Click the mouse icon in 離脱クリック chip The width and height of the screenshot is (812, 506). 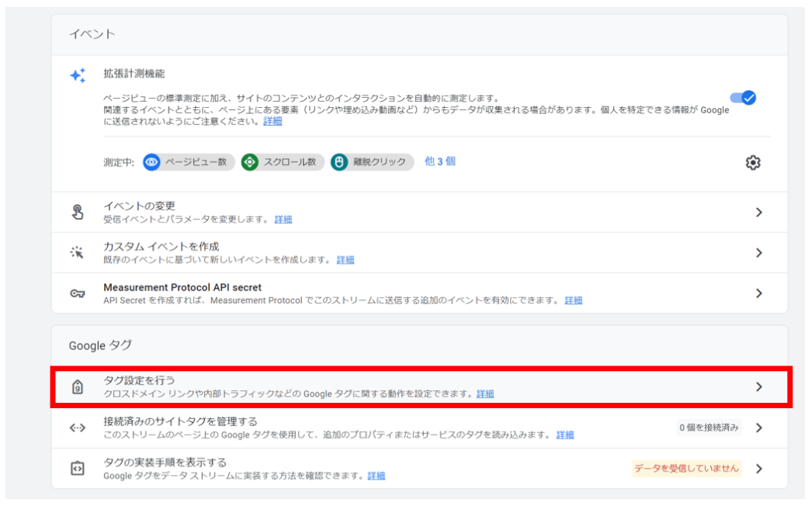(x=339, y=162)
